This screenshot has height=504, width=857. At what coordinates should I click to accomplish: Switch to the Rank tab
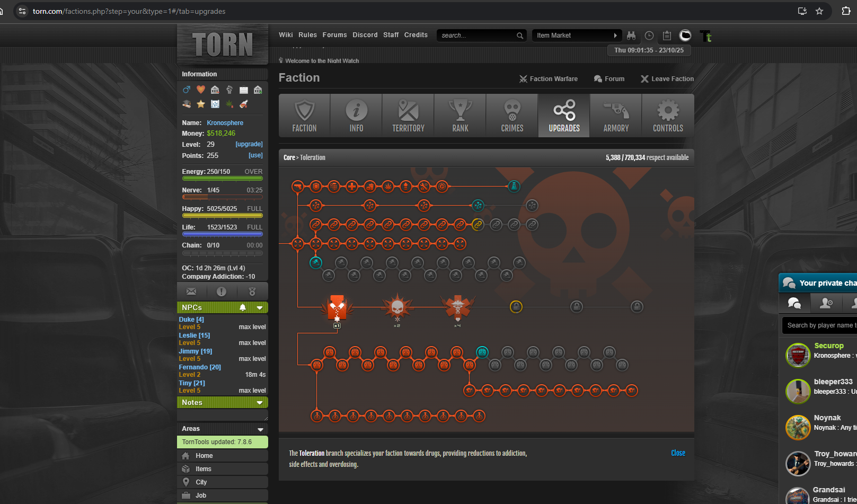tap(460, 116)
